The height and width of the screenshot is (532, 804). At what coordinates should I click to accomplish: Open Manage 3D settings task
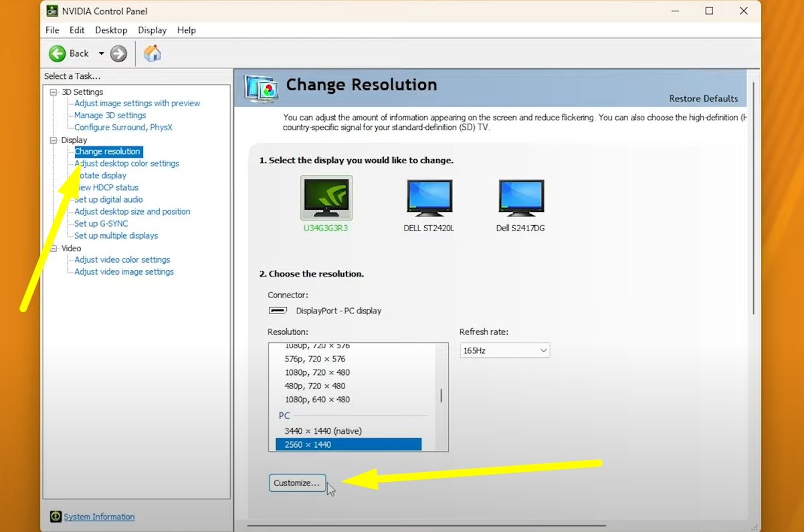(x=110, y=116)
